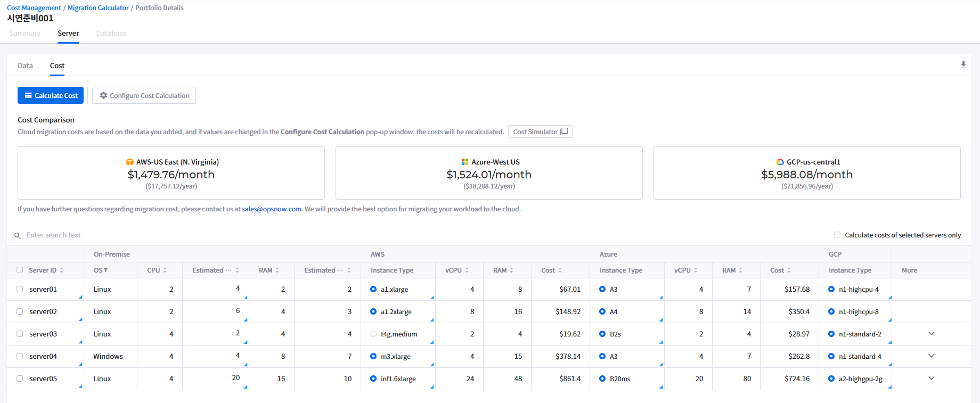Check the server01 row checkbox
This screenshot has width=980, height=403.
20,289
